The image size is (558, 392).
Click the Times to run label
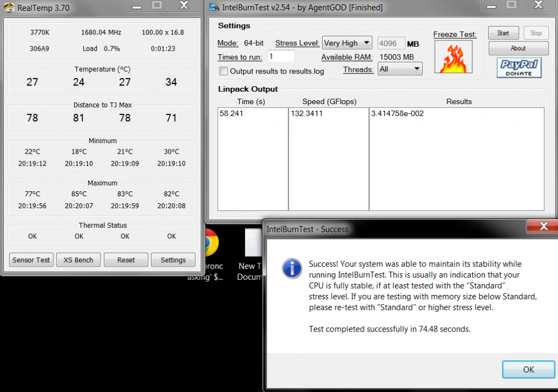240,57
